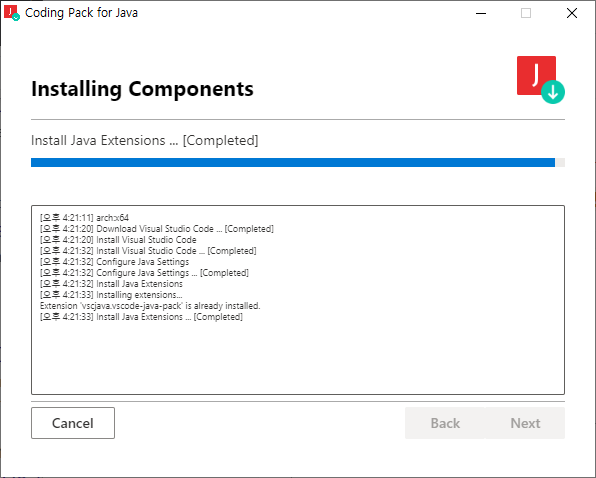Select log line "Configure Java Settings ... [Completed]"
Image resolution: width=596 pixels, height=478 pixels.
click(144, 273)
